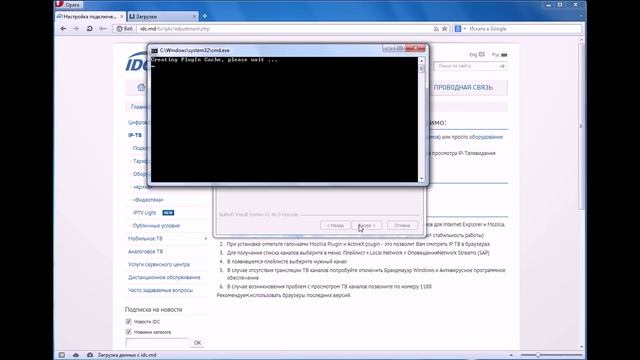Screen dimensions: 640x360
Task: Click the Opera Link cloud icon in status bar
Action: click(x=76, y=355)
